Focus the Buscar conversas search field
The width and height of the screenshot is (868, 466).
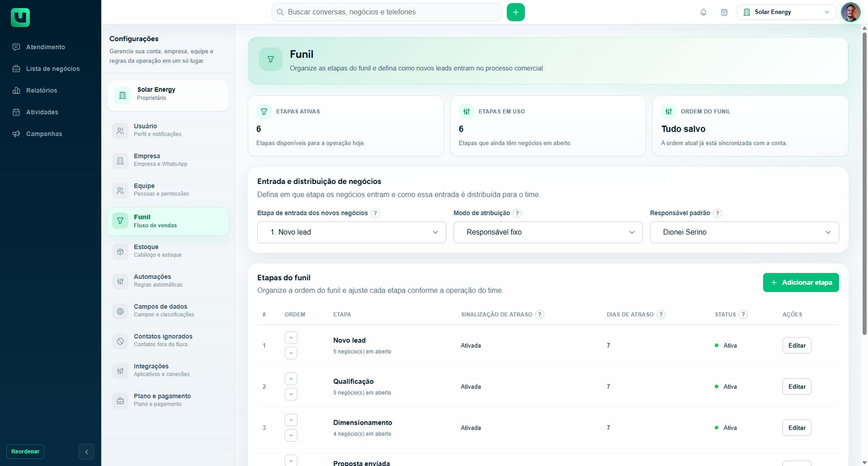387,12
